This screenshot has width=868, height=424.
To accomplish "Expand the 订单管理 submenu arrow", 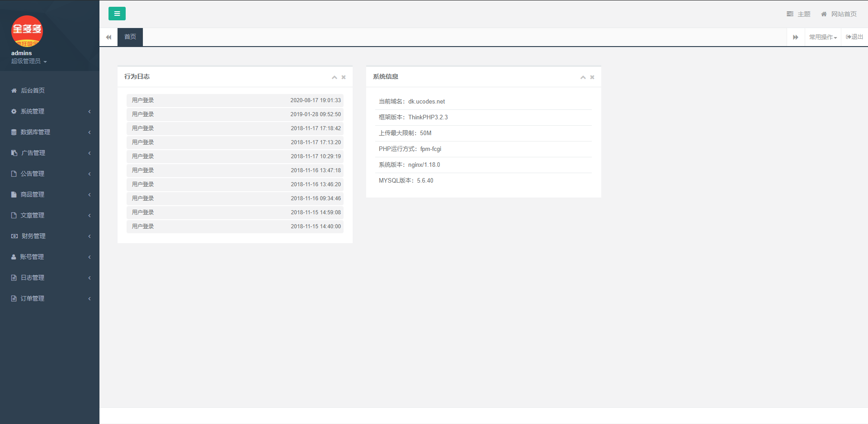I will point(90,298).
